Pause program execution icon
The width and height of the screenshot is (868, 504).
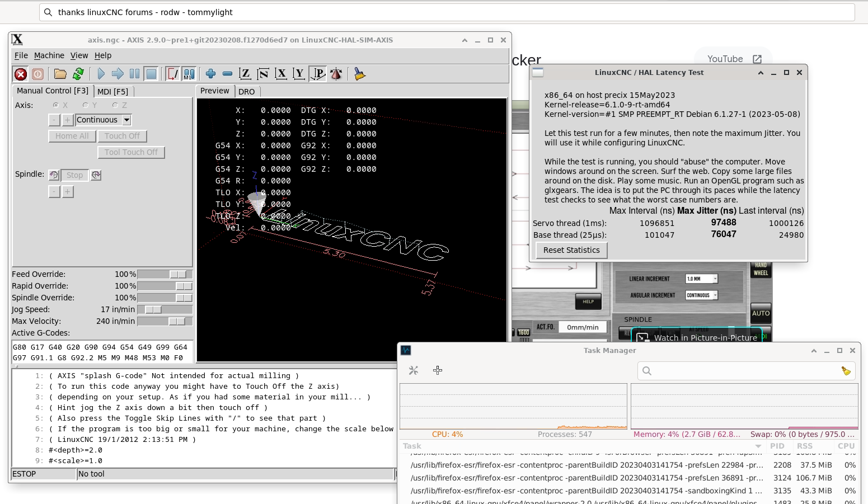click(134, 74)
